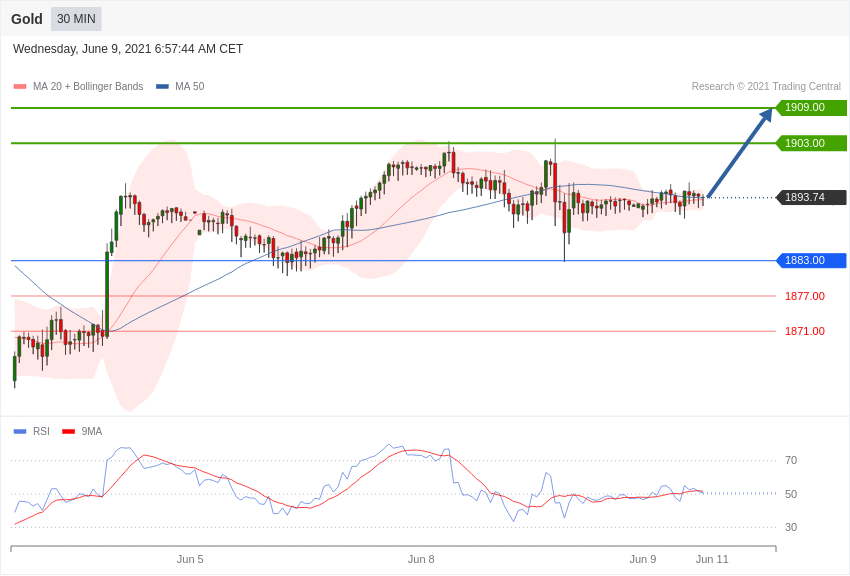The image size is (850, 576).
Task: Click the blue RSI legend swatch
Action: [x=20, y=431]
